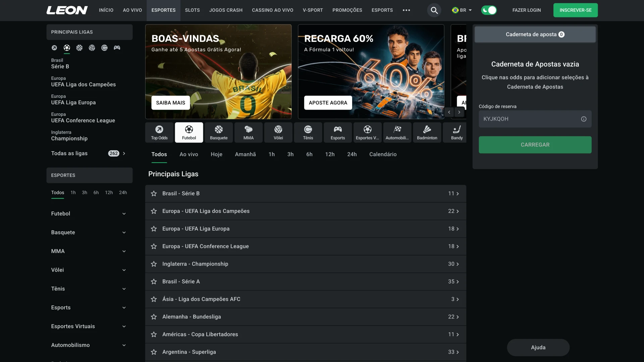This screenshot has height=362, width=644.
Task: Select the Futebol sport tile
Action: tap(189, 132)
